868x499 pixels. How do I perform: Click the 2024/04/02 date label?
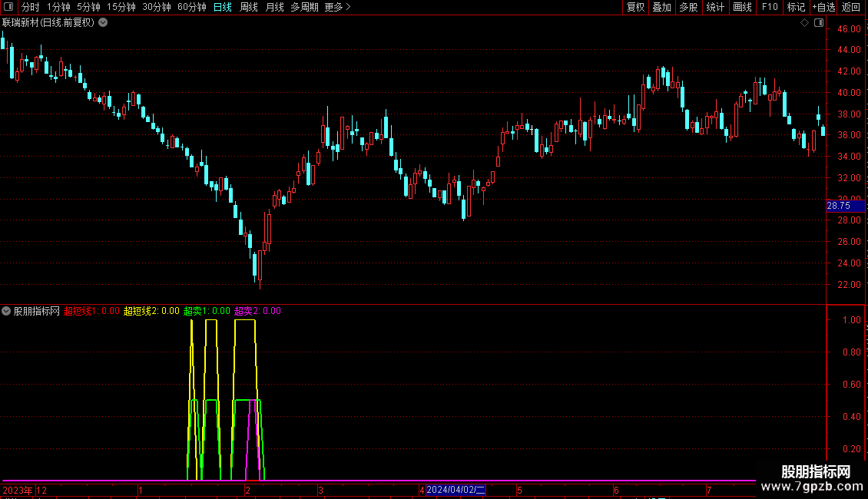(x=456, y=490)
